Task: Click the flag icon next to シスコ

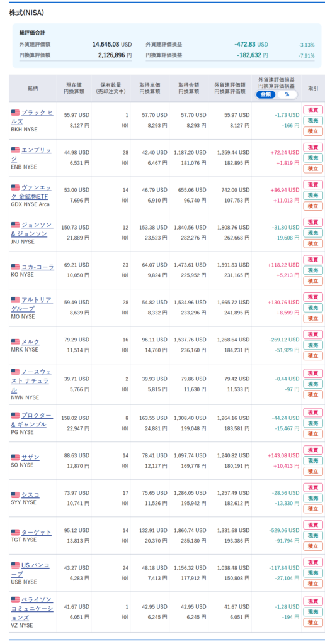Action: click(15, 495)
